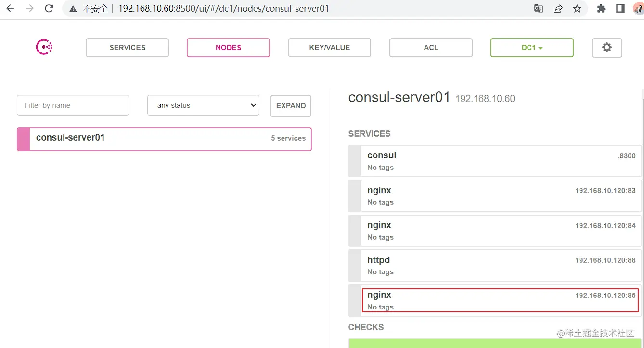Go forward with browser forward arrow
Viewport: 644px width, 348px height.
[29, 8]
